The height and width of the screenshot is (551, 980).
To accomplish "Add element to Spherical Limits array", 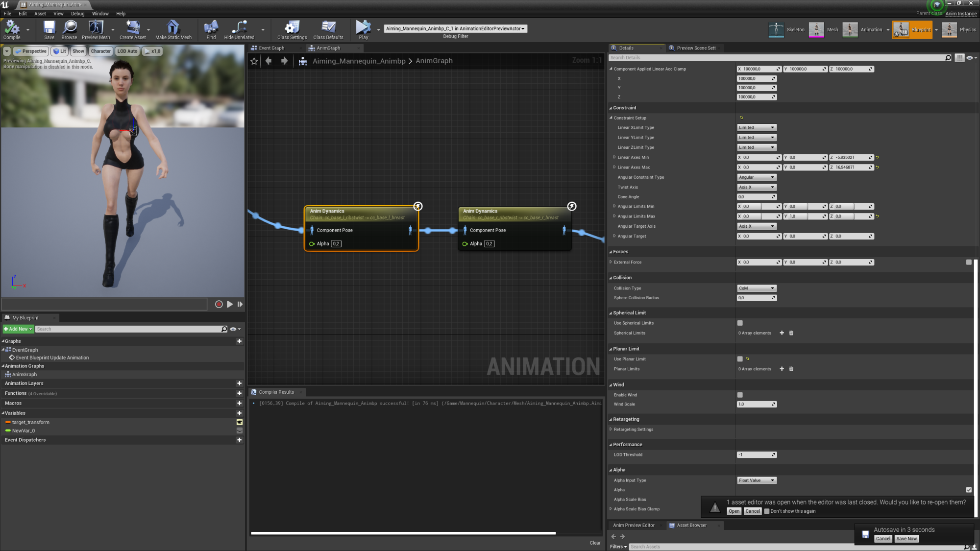I will [782, 333].
